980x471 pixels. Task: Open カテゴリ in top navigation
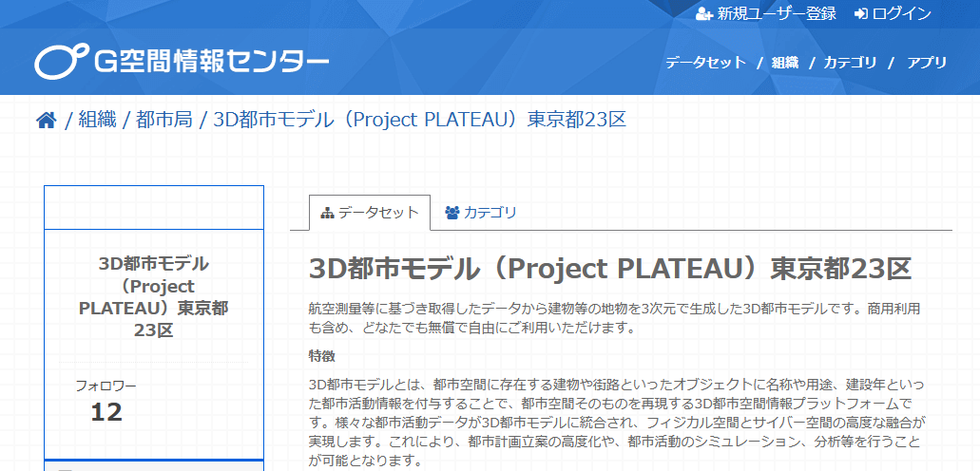coord(850,63)
